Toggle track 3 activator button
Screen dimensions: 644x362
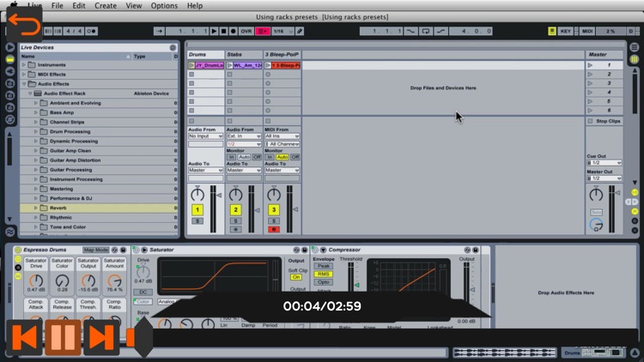[x=274, y=210]
